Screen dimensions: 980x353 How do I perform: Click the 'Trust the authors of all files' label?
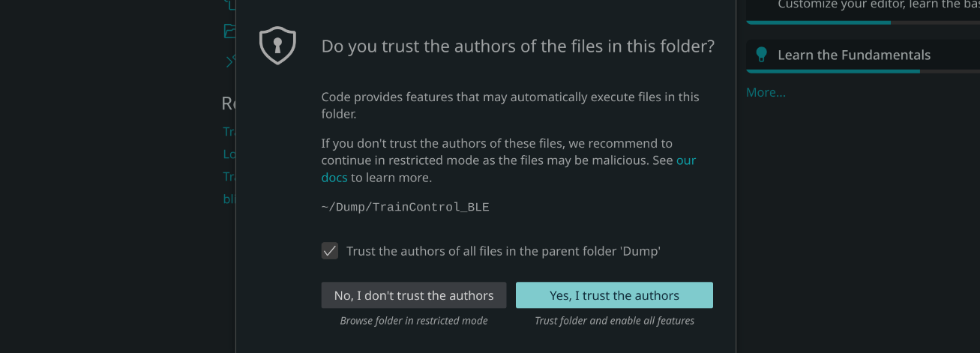click(503, 251)
